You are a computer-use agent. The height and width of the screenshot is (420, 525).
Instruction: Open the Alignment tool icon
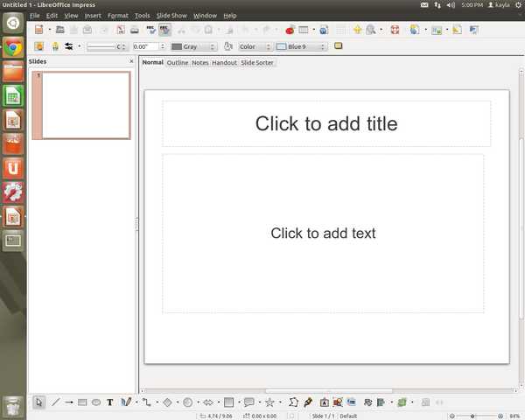point(381,402)
